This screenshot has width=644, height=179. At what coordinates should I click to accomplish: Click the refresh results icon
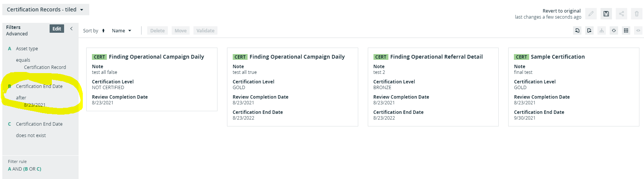(x=614, y=30)
